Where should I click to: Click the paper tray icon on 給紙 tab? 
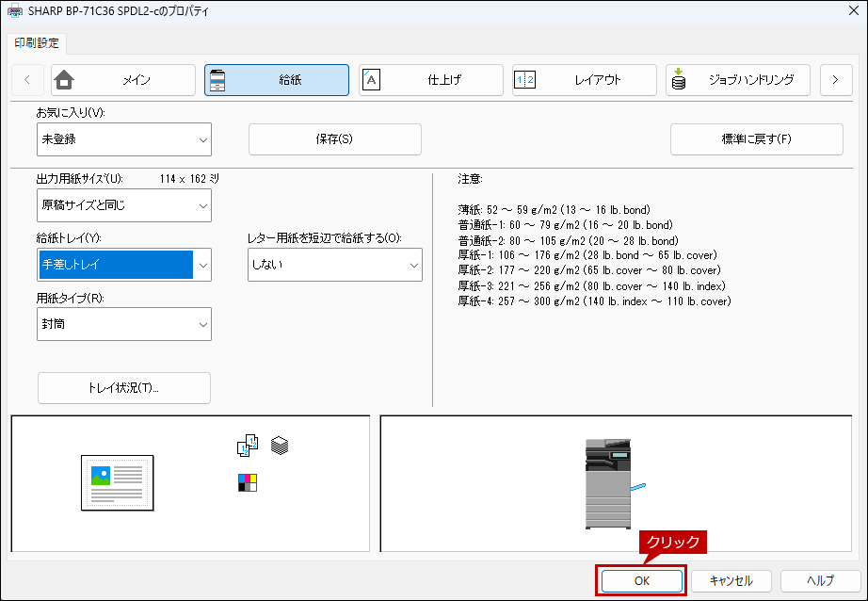click(217, 80)
